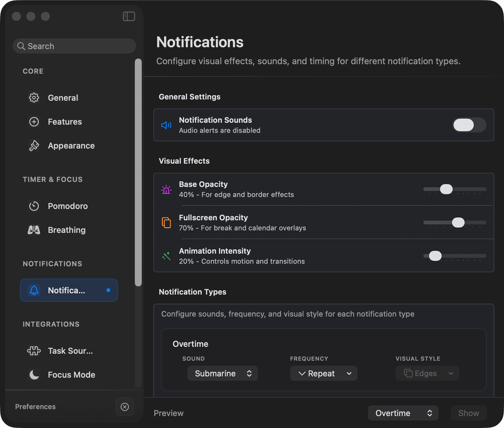Screen dimensions: 504x428
Task: Toggle the sidebar panel icon
Action: click(x=129, y=16)
